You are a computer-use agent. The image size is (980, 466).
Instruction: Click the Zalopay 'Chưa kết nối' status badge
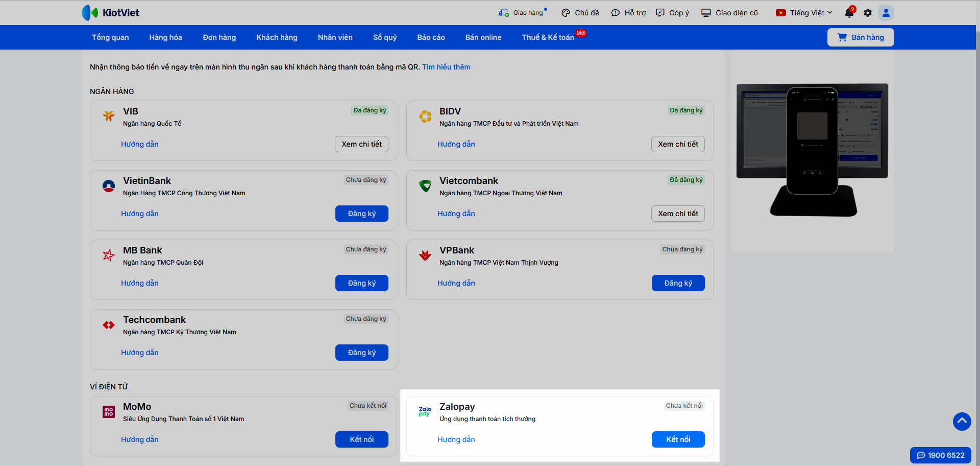(684, 406)
